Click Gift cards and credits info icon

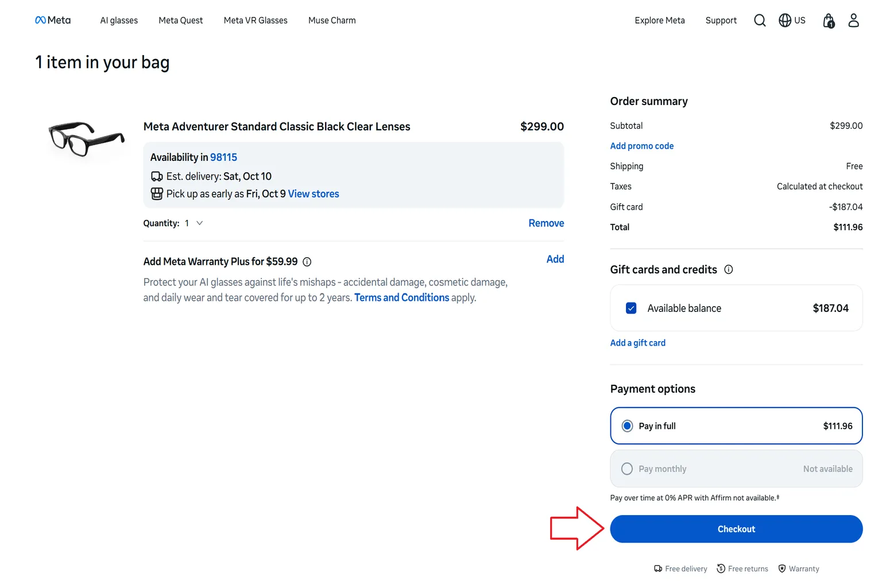pyautogui.click(x=729, y=269)
